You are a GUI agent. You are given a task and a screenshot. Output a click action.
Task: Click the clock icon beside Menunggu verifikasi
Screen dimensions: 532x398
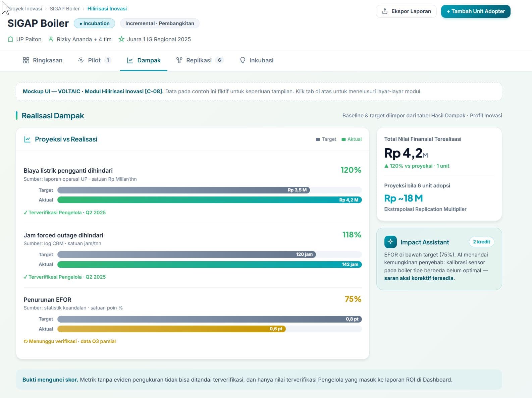[25, 341]
